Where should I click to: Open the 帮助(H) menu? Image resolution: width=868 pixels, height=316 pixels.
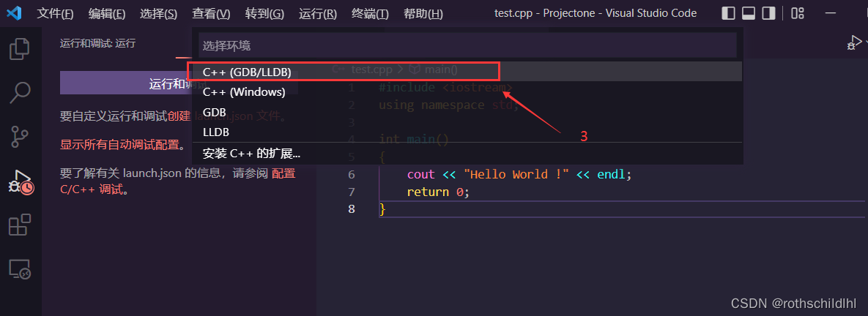click(x=423, y=14)
